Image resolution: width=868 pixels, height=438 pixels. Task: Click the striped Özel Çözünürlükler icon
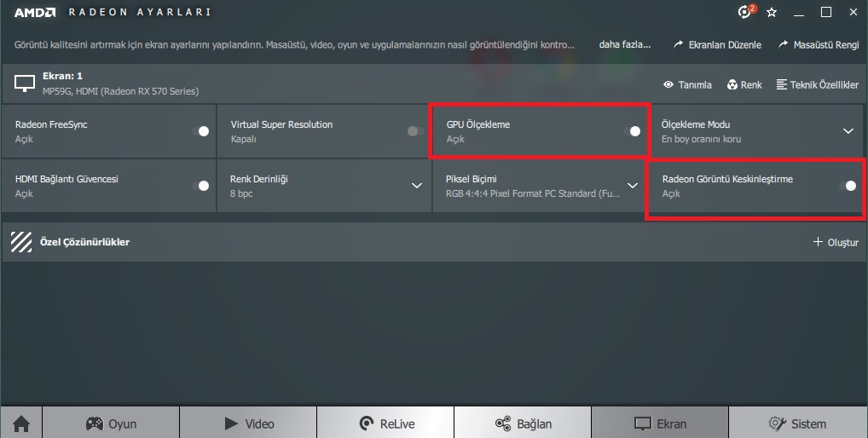coord(21,242)
